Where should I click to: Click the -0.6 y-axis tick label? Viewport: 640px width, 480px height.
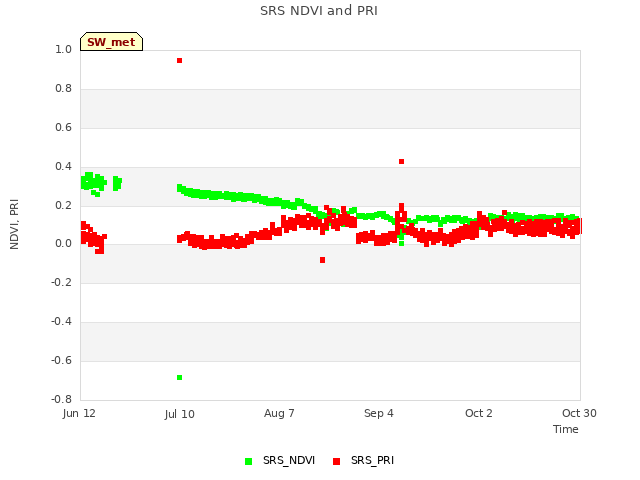pos(61,360)
